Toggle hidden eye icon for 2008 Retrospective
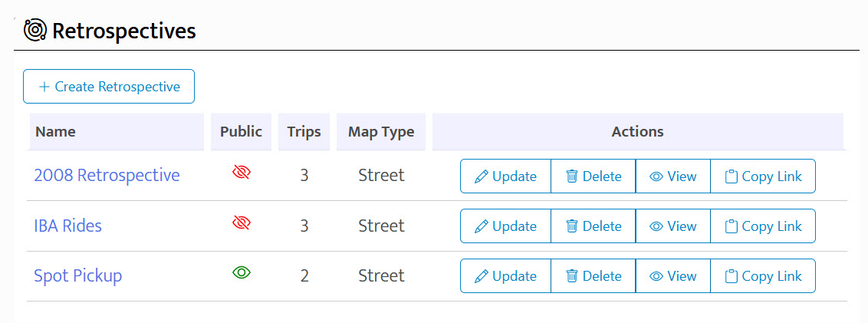 [242, 174]
